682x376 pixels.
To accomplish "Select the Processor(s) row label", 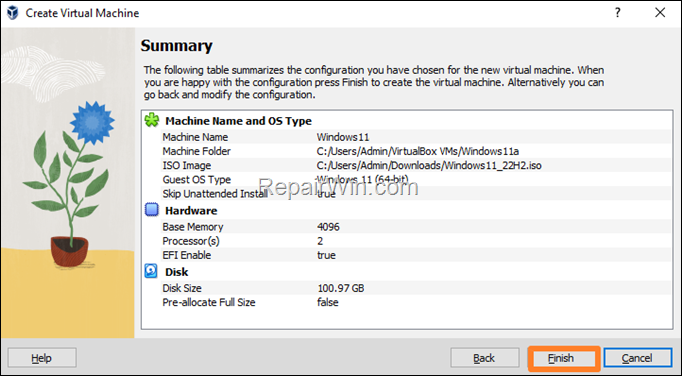I will coord(191,241).
